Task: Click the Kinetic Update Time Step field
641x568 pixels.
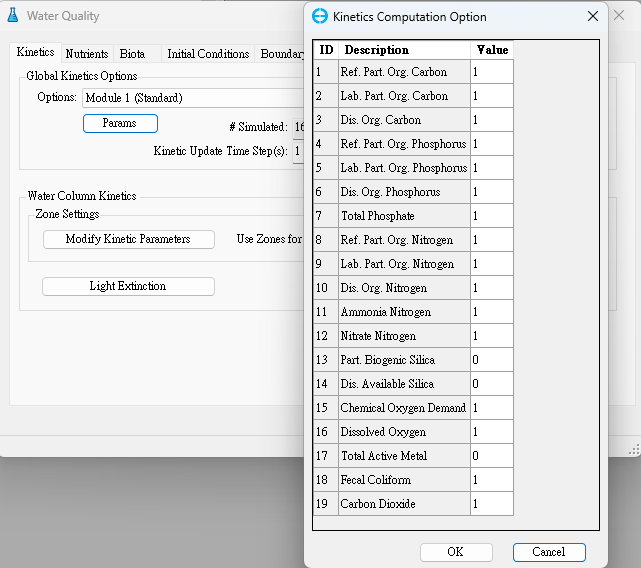Action: coord(297,151)
